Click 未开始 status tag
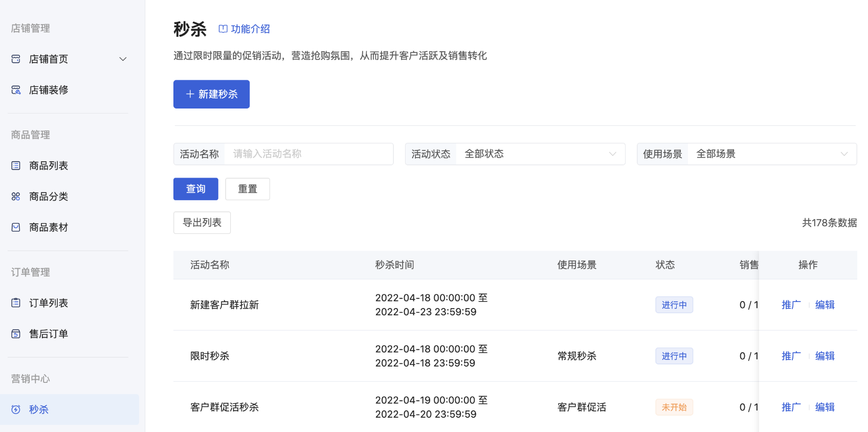 pyautogui.click(x=674, y=407)
